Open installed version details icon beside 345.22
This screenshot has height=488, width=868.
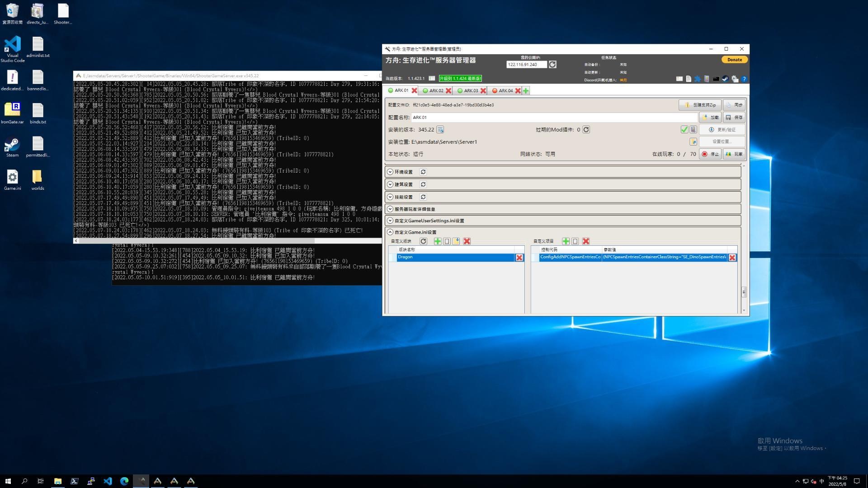point(440,130)
